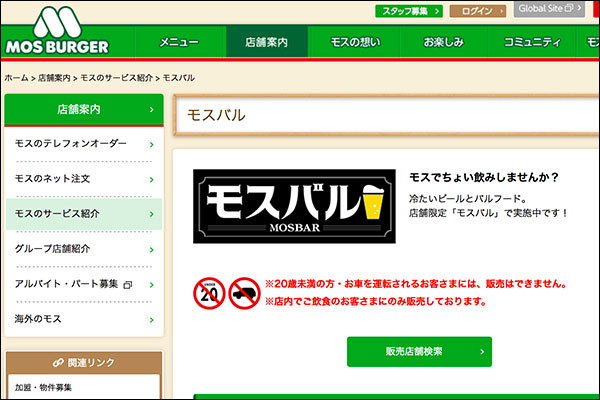This screenshot has height=400, width=600.
Task: Select the highlighted モスのサービス紹介 sidebar text
Action: point(57,214)
